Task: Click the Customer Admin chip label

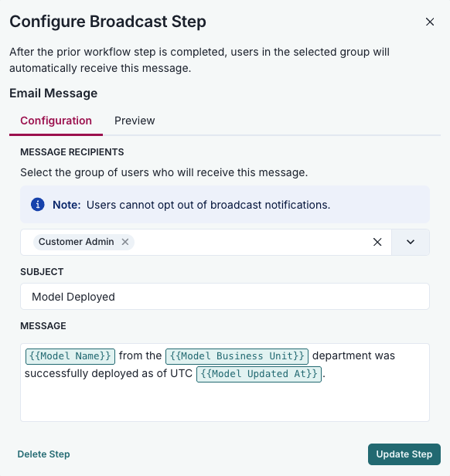Action: click(x=77, y=242)
